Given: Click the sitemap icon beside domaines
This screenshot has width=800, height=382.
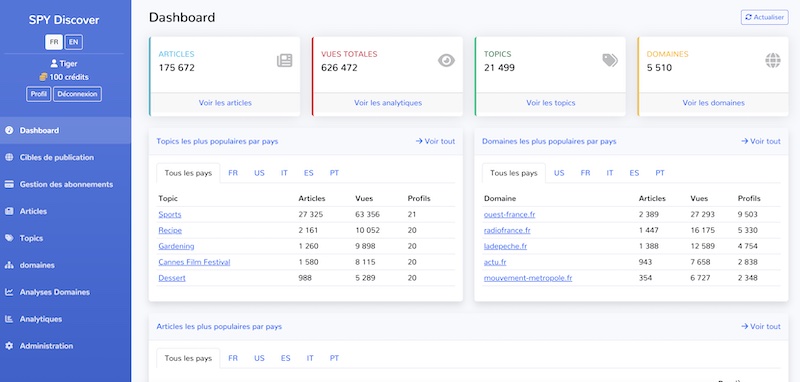Looking at the screenshot, I should click(x=9, y=265).
